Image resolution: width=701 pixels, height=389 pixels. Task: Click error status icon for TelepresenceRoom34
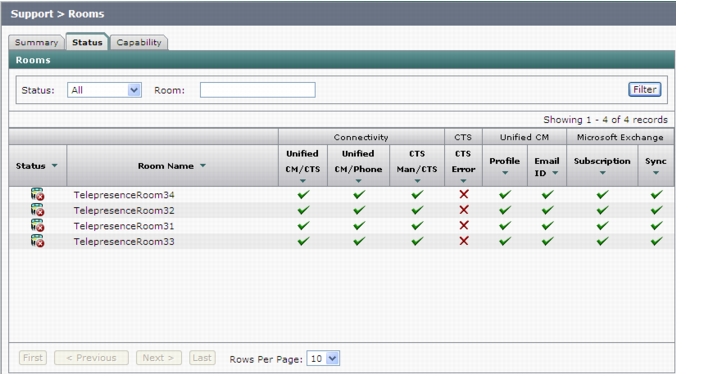(x=37, y=194)
